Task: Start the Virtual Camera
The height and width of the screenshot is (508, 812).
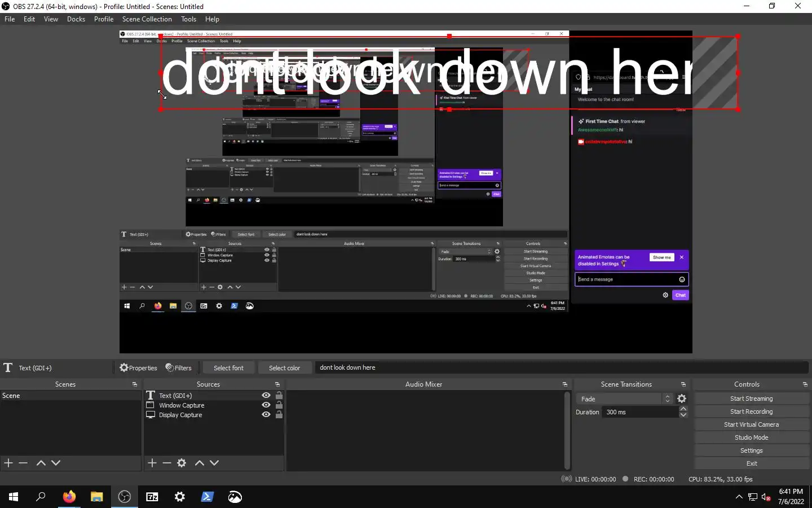Action: (751, 424)
